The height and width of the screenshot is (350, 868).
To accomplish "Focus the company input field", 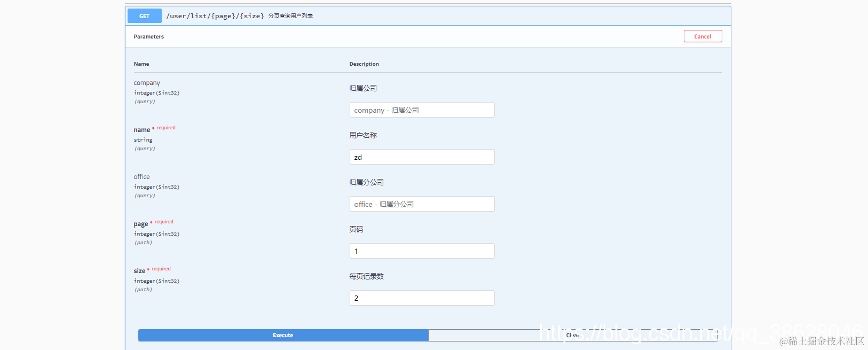I will [422, 110].
